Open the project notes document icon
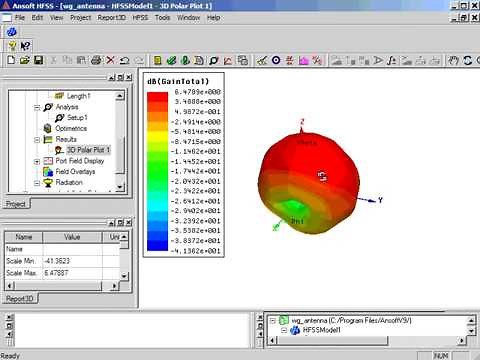The height and width of the screenshot is (360, 480). tap(199, 60)
